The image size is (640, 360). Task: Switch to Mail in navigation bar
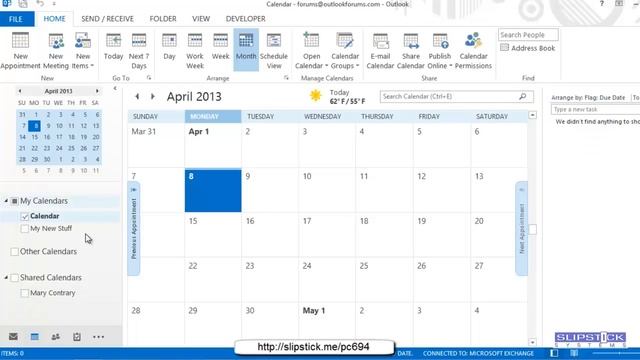[13, 337]
